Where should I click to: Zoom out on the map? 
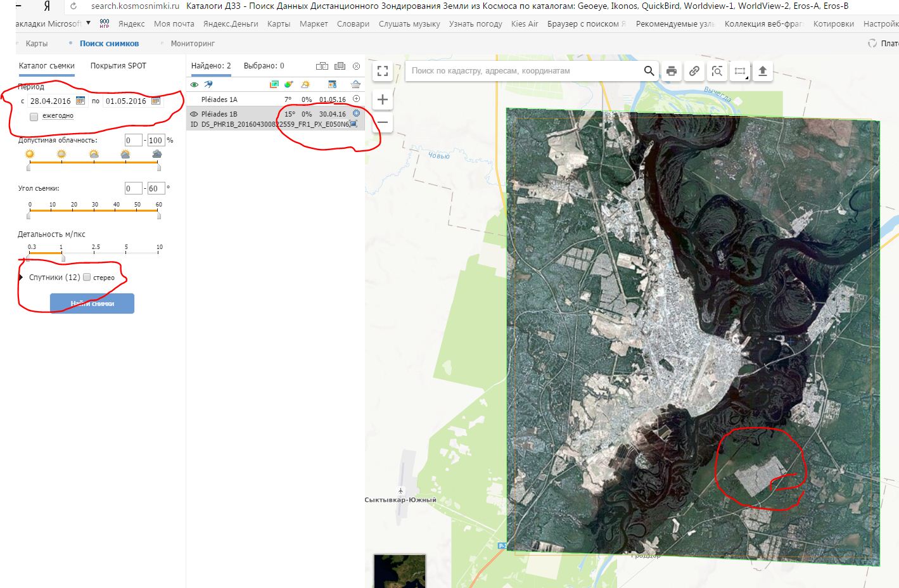383,122
